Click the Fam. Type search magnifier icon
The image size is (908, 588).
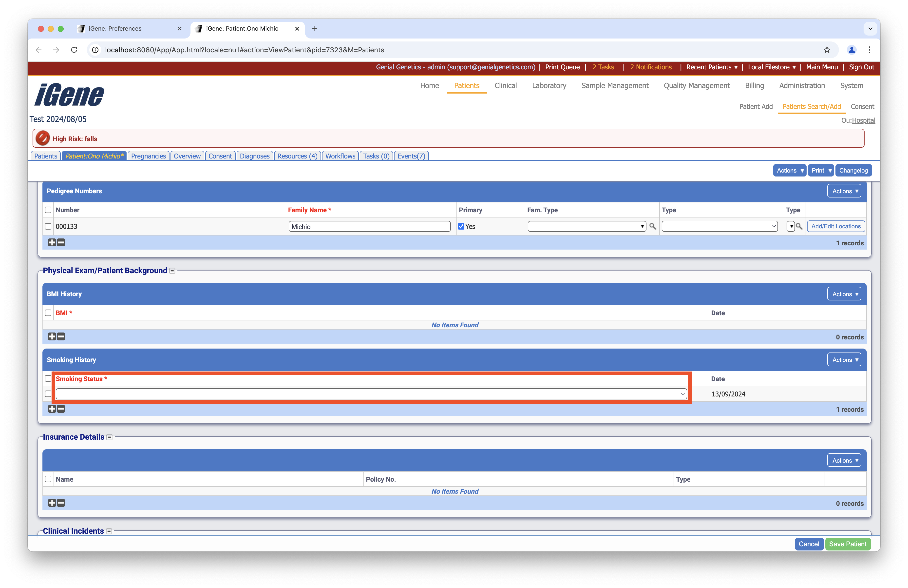(653, 226)
